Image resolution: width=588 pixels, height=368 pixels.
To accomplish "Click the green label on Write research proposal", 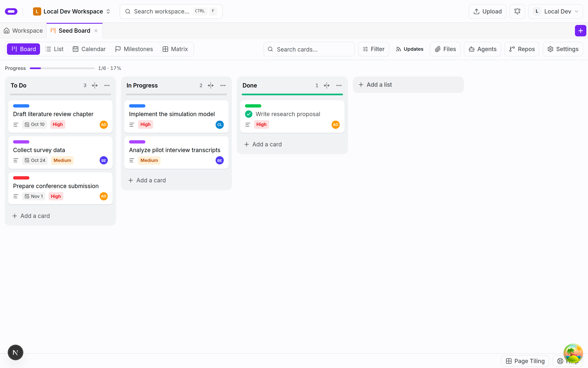I will point(253,106).
